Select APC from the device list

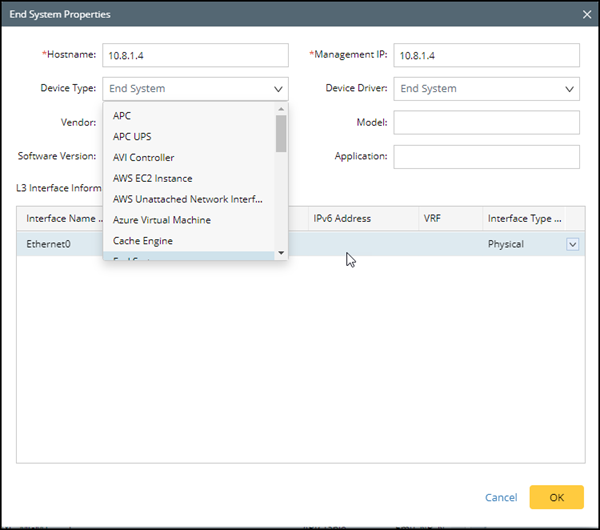click(x=122, y=116)
